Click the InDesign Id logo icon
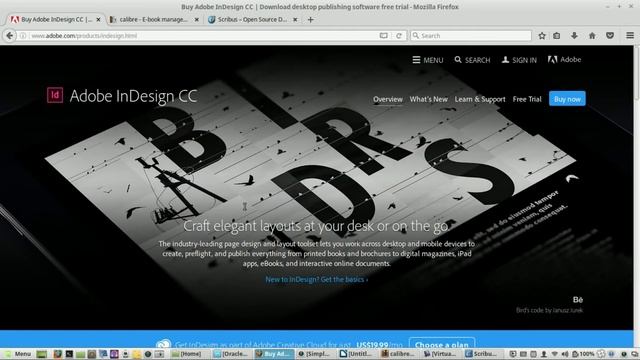 (x=55, y=95)
